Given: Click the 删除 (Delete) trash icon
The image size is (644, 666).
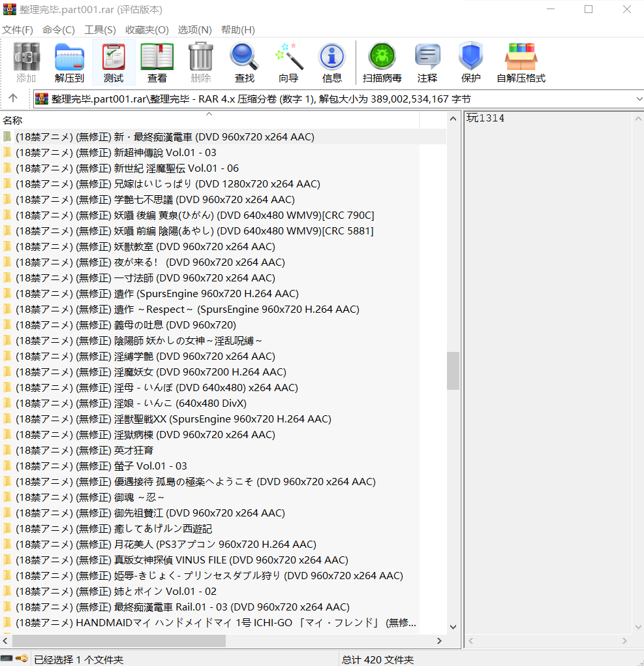Looking at the screenshot, I should pyautogui.click(x=201, y=63).
